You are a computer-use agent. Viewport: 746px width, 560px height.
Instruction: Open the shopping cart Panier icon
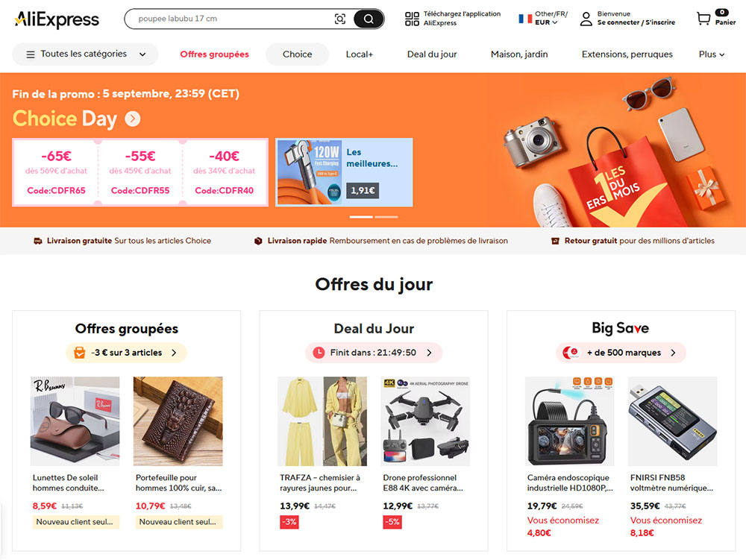pos(703,19)
